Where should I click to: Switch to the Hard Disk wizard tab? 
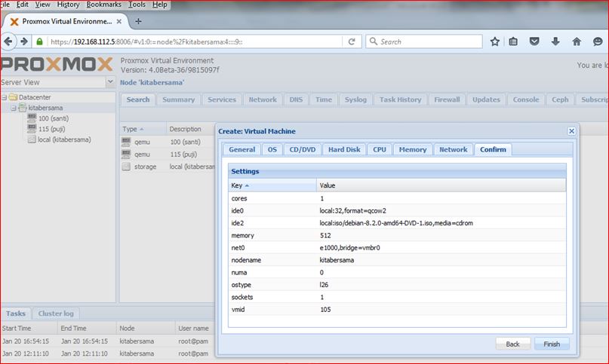(x=344, y=149)
